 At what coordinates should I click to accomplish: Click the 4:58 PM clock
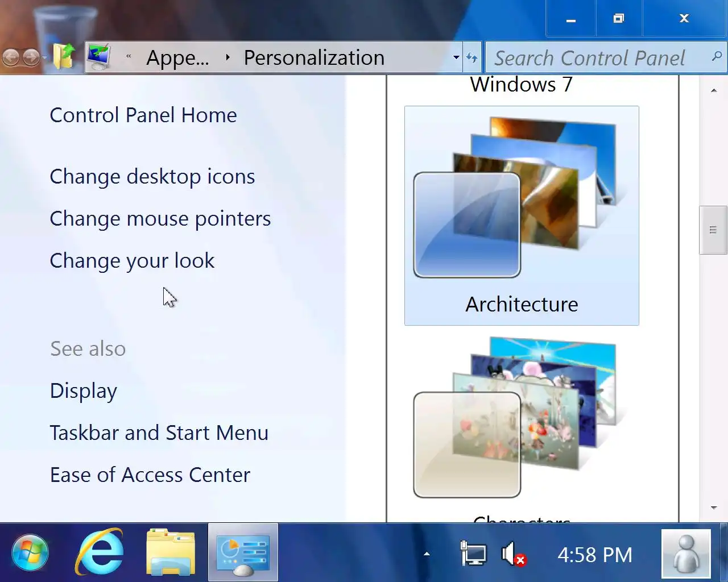tap(594, 555)
